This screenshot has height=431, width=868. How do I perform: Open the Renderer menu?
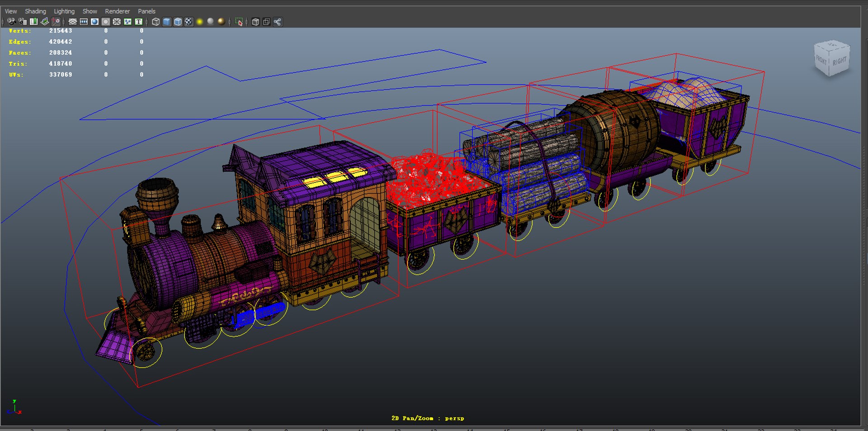pyautogui.click(x=117, y=11)
